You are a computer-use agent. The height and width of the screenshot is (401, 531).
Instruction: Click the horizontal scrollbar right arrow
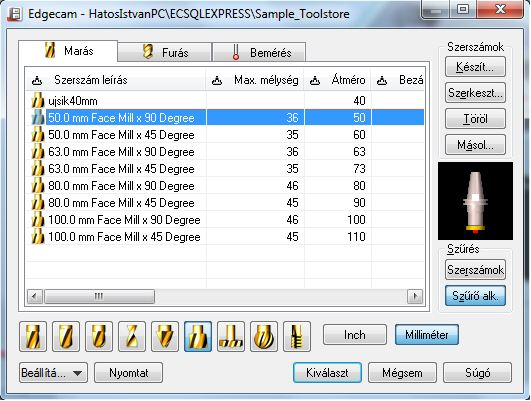pyautogui.click(x=415, y=296)
